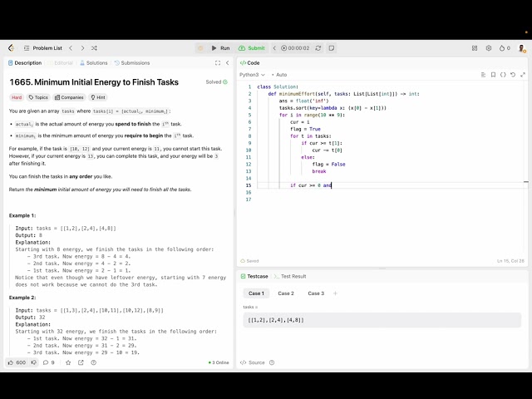
Task: Click the braces code template icon
Action: pyautogui.click(x=503, y=75)
